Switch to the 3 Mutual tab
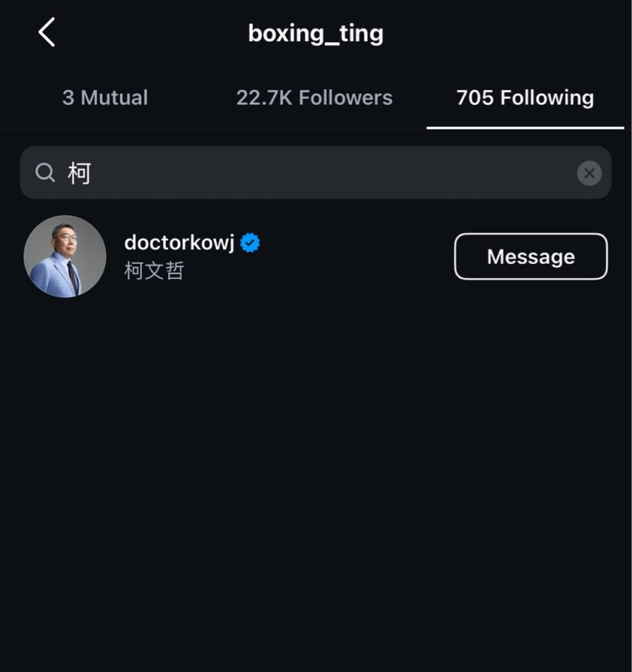 tap(105, 97)
